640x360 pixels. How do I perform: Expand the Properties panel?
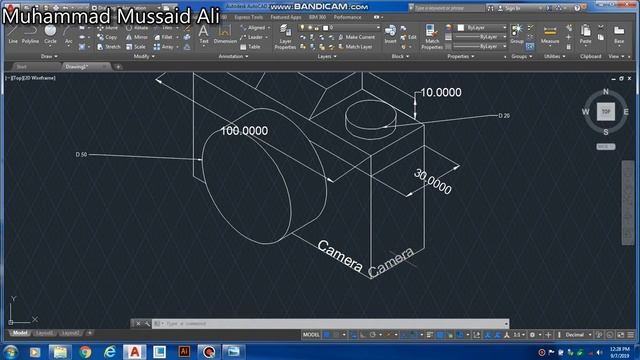pyautogui.click(x=461, y=56)
